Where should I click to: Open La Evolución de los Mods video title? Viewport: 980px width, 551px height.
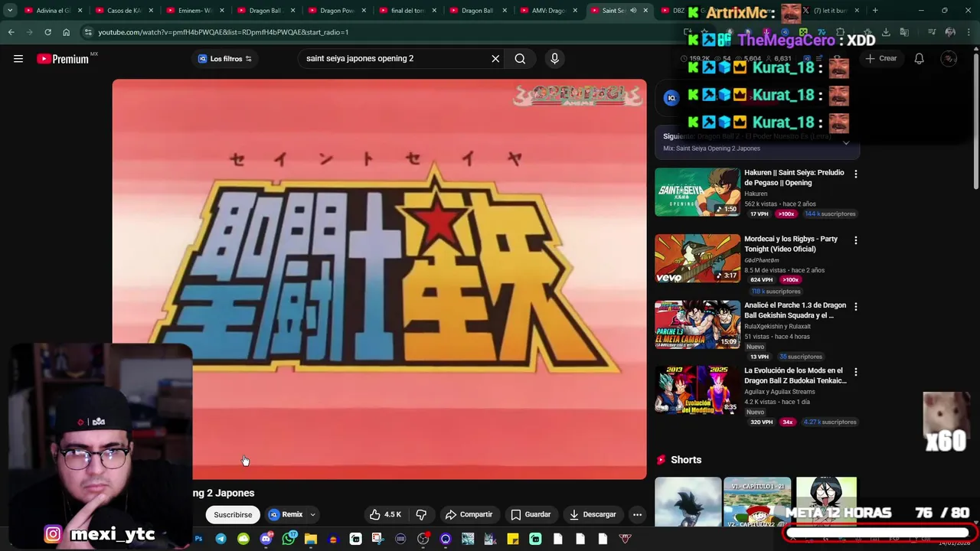[795, 376]
